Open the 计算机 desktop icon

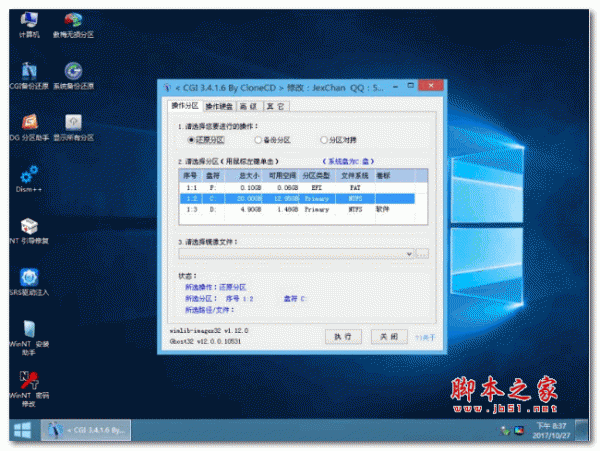point(29,25)
